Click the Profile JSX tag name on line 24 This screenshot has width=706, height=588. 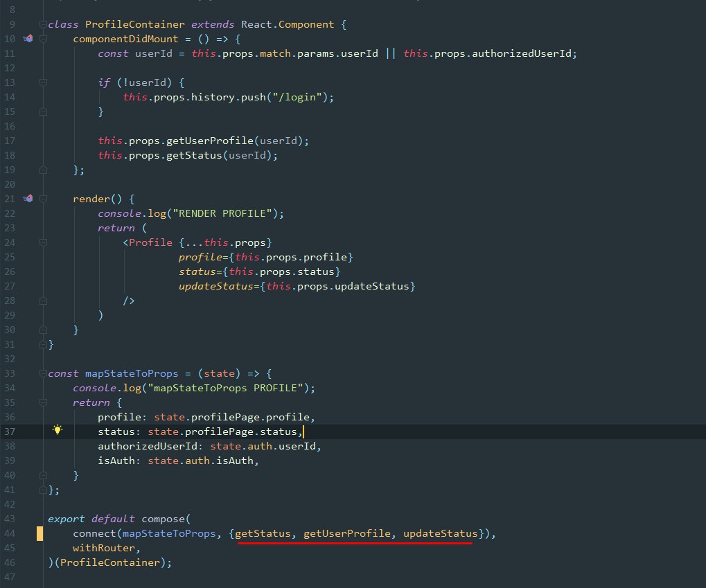(150, 242)
